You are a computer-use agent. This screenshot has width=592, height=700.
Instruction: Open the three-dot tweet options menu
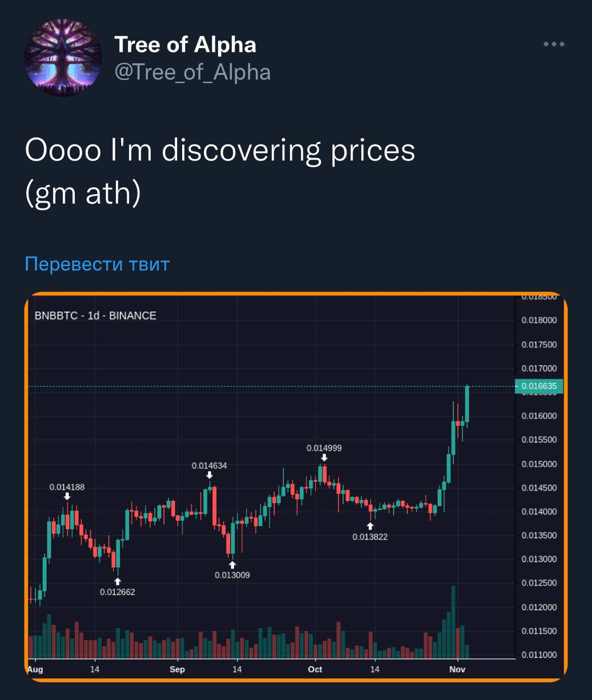click(554, 44)
